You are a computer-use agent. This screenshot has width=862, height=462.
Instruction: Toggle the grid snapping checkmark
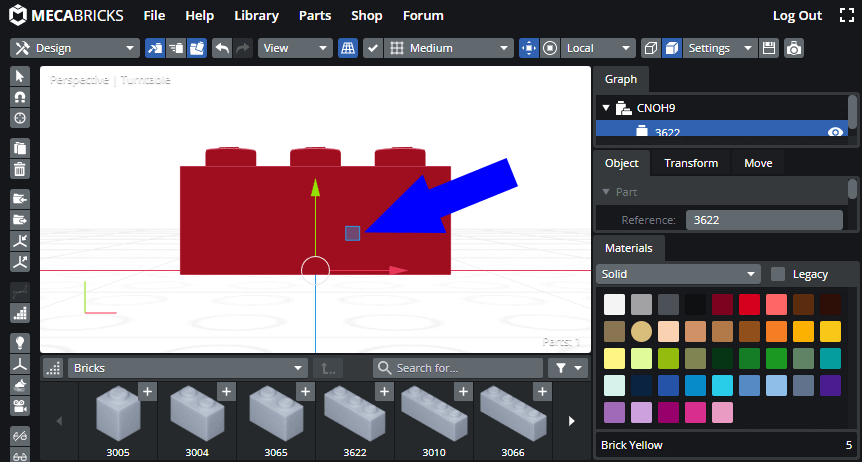372,48
